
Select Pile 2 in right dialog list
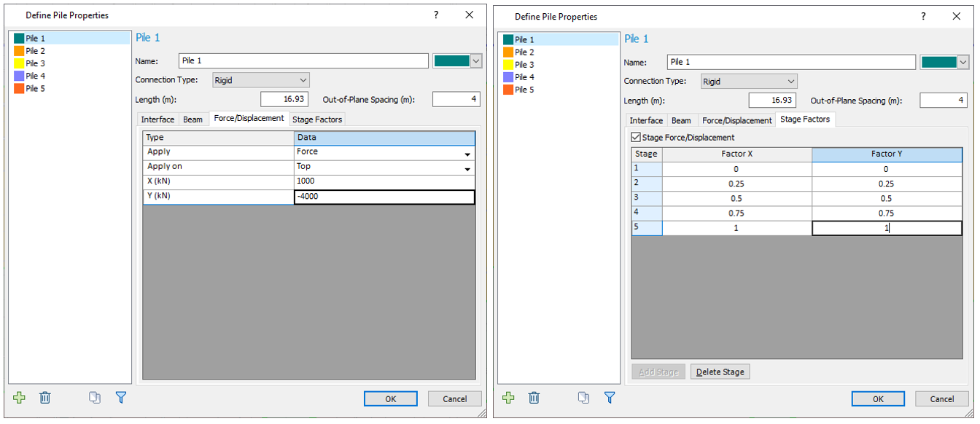tap(559, 52)
